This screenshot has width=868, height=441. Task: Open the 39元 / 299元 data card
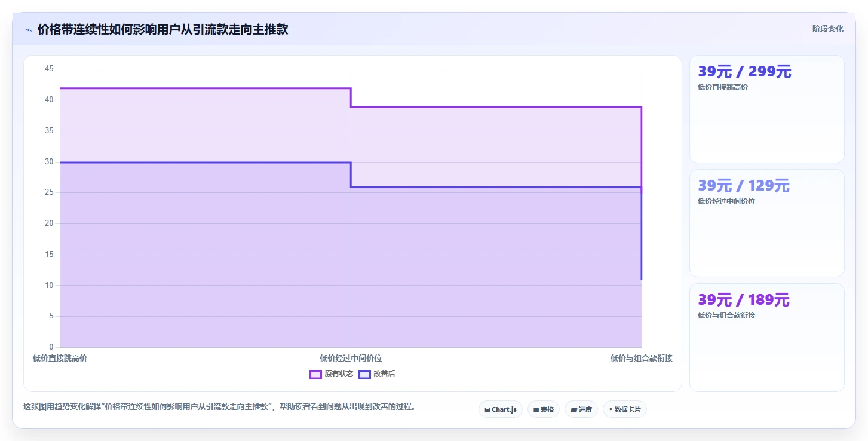(x=766, y=109)
